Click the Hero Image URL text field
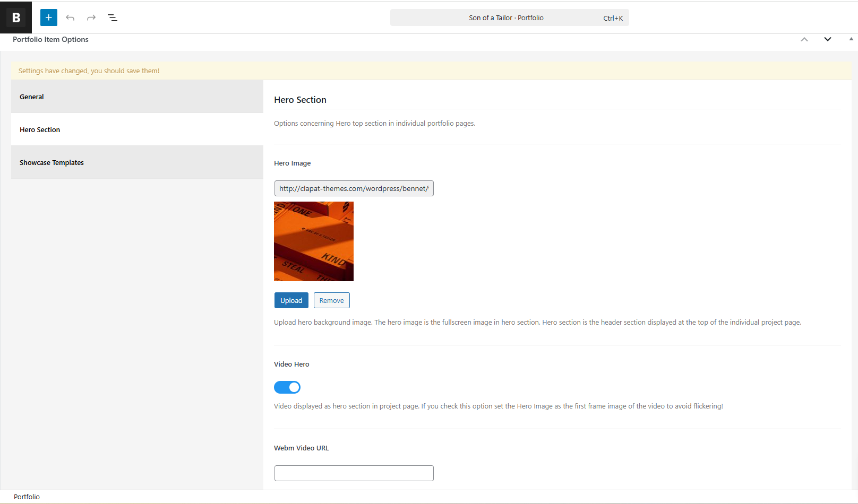Viewport: 858px width, 504px height. tap(354, 188)
